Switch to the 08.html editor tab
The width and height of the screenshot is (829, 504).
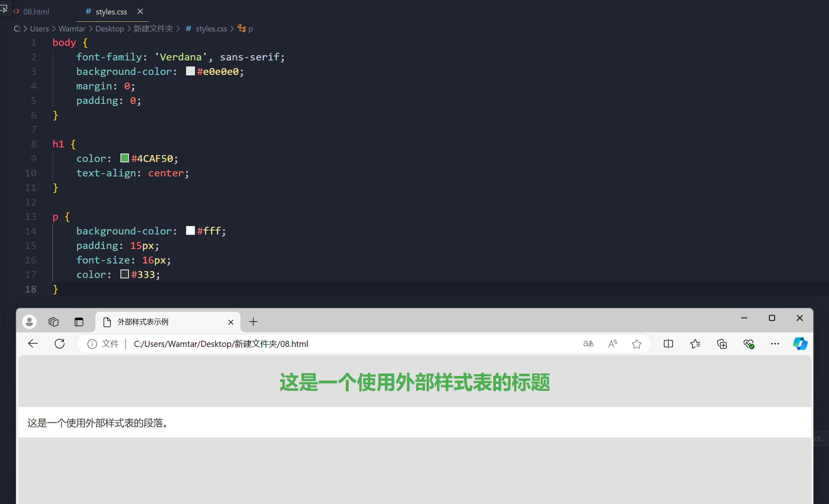pos(35,12)
